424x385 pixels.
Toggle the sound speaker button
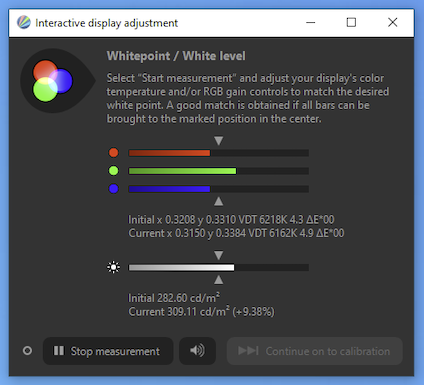[x=197, y=351]
